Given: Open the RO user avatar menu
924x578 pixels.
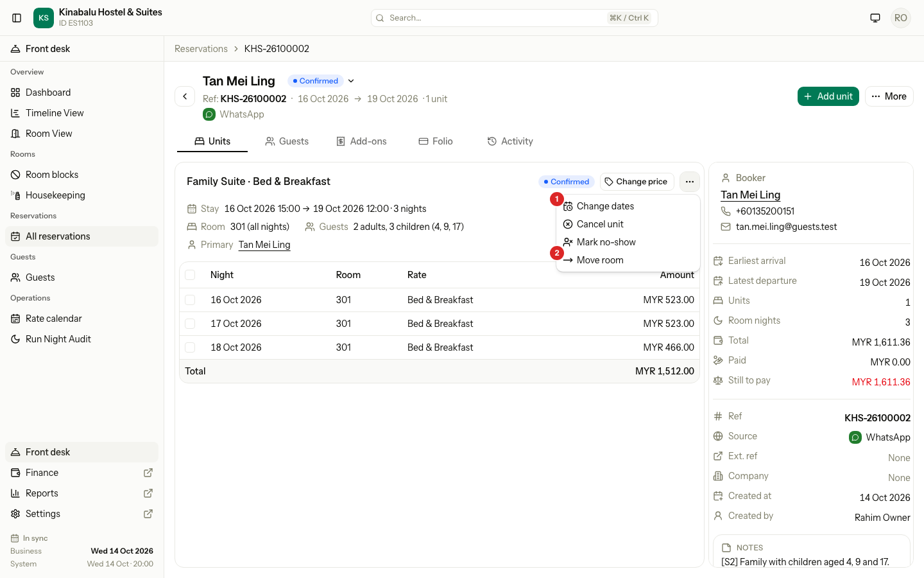Looking at the screenshot, I should click(x=901, y=18).
